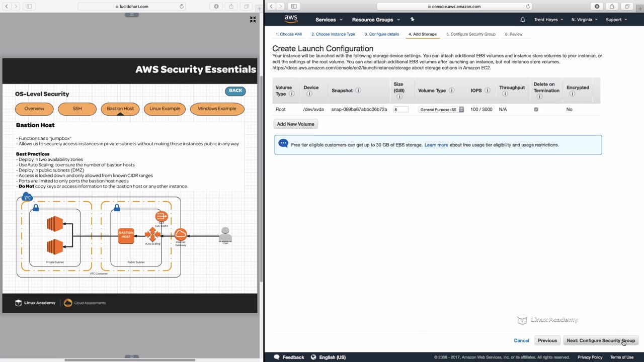
Task: Jump to step 5. Configure Security Group
Action: tap(471, 34)
